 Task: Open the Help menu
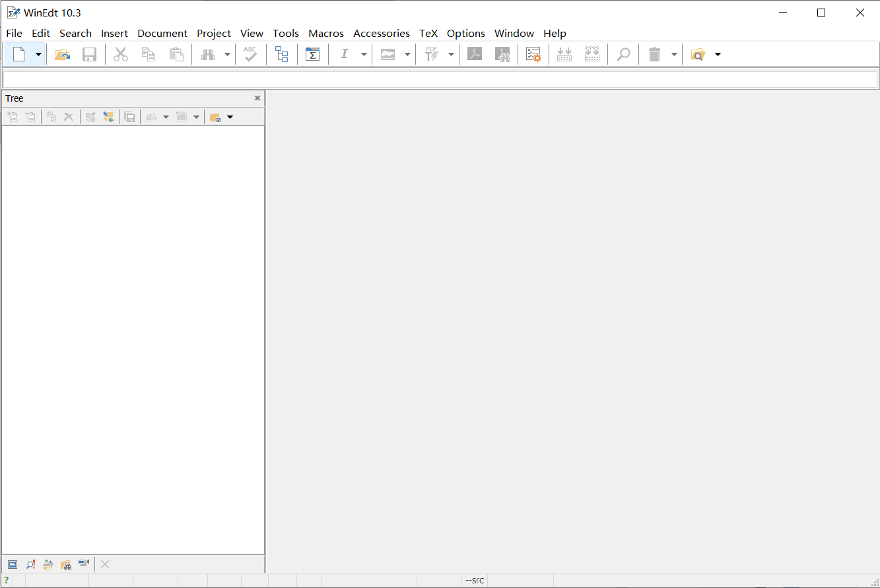coord(555,33)
